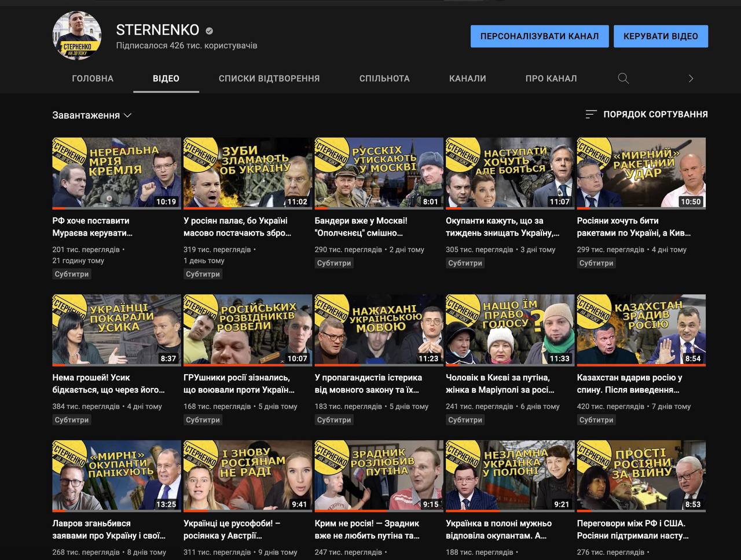
Task: Click Субтитри badge under "У пропагандистів істерика"
Action: pyautogui.click(x=334, y=420)
